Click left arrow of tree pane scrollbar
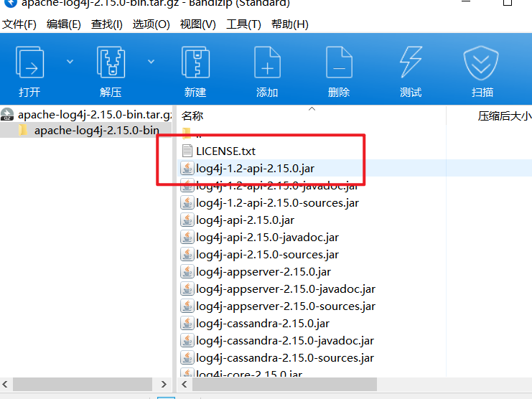 5,384
